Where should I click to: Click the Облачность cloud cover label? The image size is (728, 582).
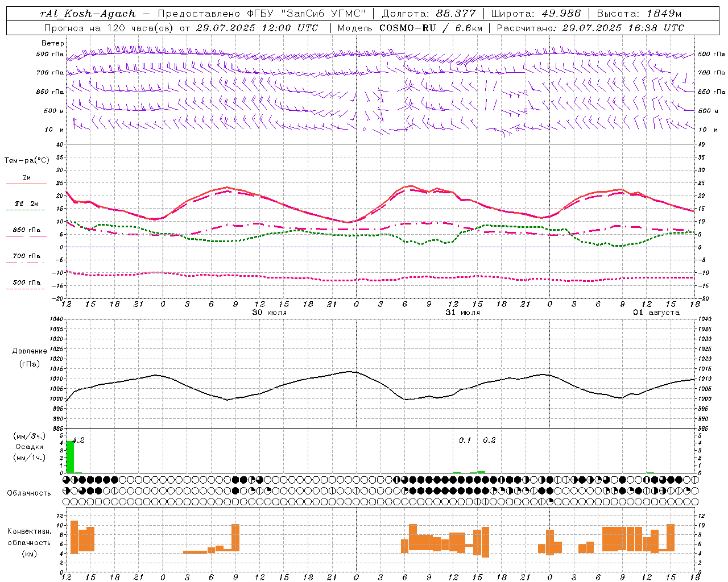(29, 493)
